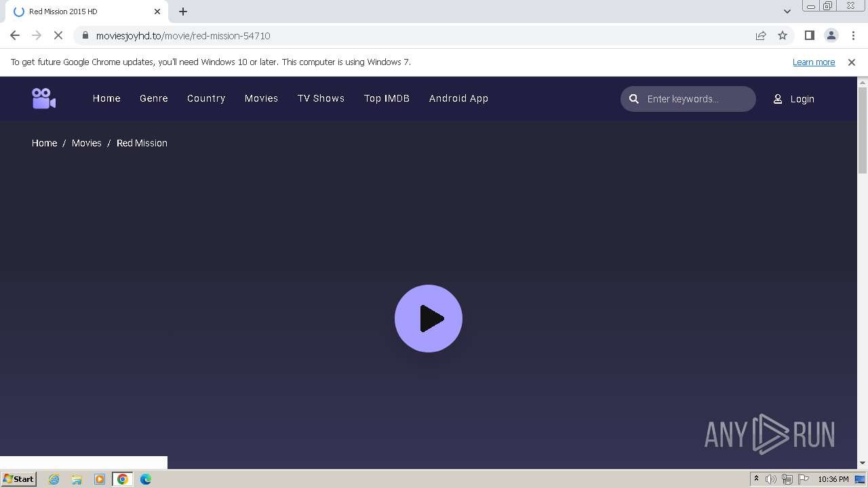The width and height of the screenshot is (868, 488).
Task: Open a new tab
Action: coord(183,12)
